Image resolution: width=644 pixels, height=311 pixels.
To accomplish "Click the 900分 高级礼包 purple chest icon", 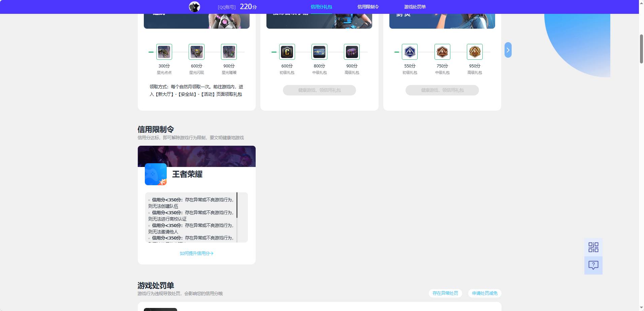I will point(352,52).
